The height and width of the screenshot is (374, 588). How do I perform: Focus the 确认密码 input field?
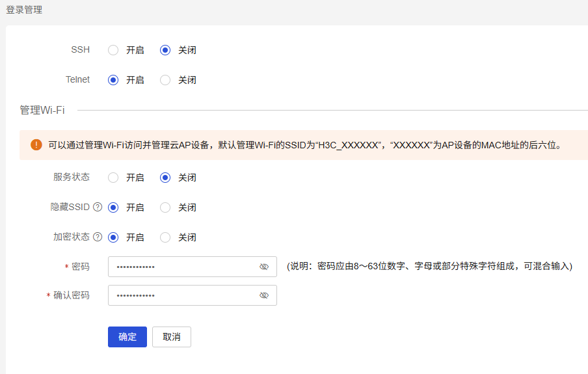pyautogui.click(x=193, y=295)
